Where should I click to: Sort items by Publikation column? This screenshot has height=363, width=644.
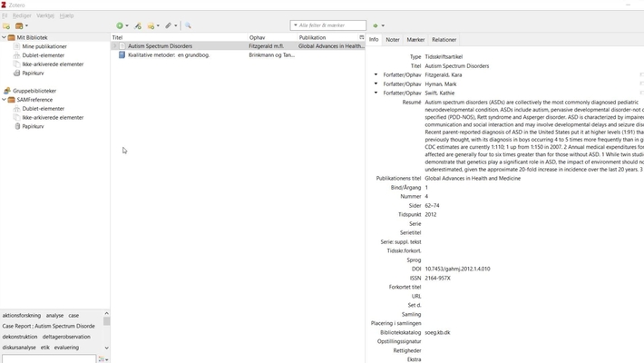(327, 37)
